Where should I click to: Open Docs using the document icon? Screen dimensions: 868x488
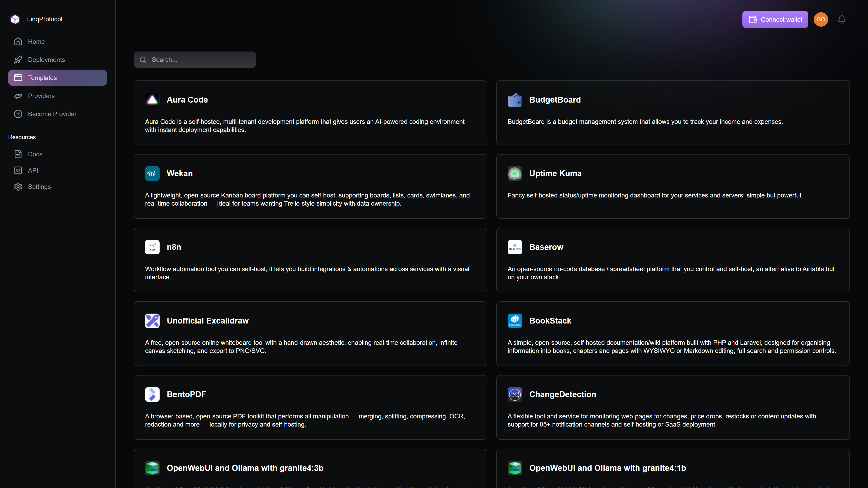click(18, 154)
